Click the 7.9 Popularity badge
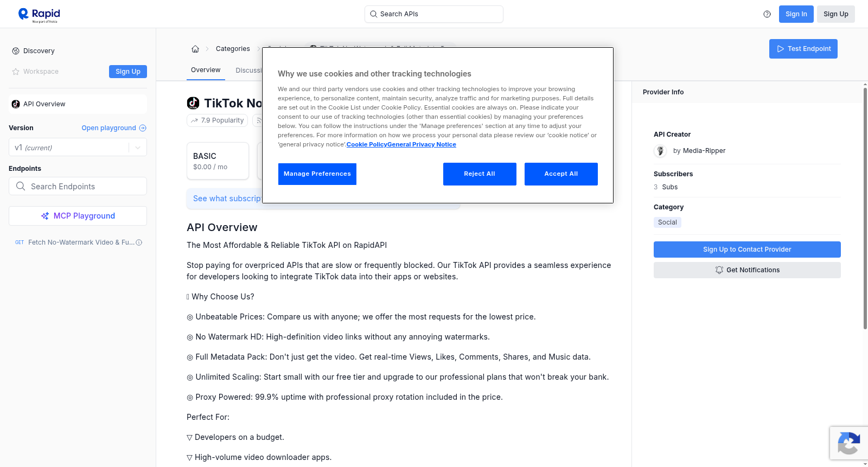Image resolution: width=868 pixels, height=467 pixels. [x=217, y=120]
